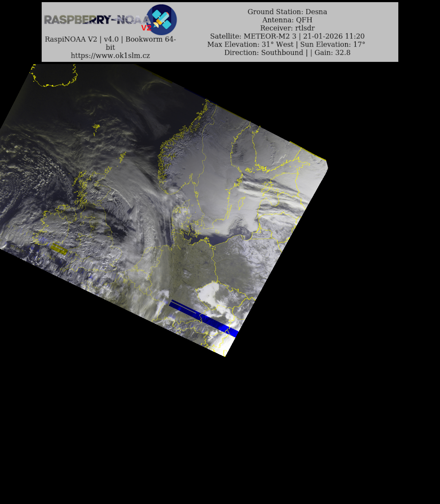Click the Antenna: QFH text

click(x=287, y=20)
